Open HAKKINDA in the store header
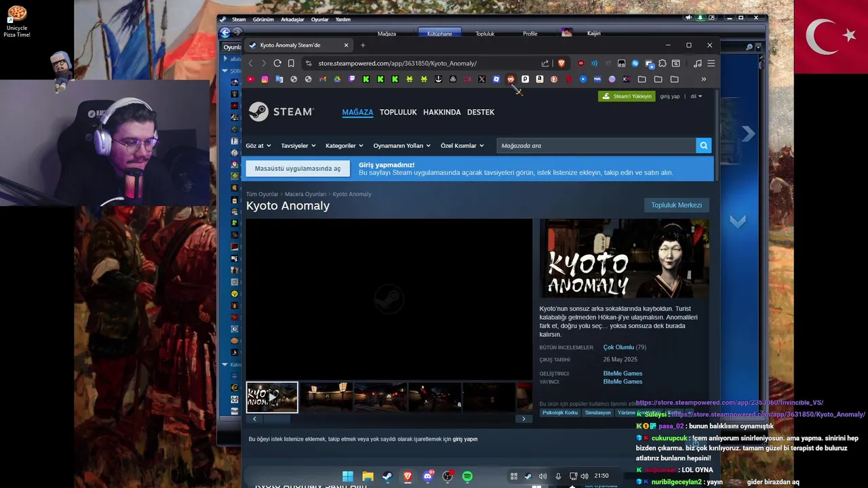Screen dimensions: 868x488 [x=442, y=113]
